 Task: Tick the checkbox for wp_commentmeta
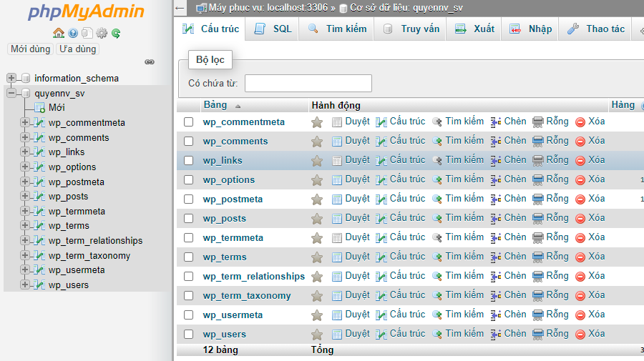coord(189,122)
